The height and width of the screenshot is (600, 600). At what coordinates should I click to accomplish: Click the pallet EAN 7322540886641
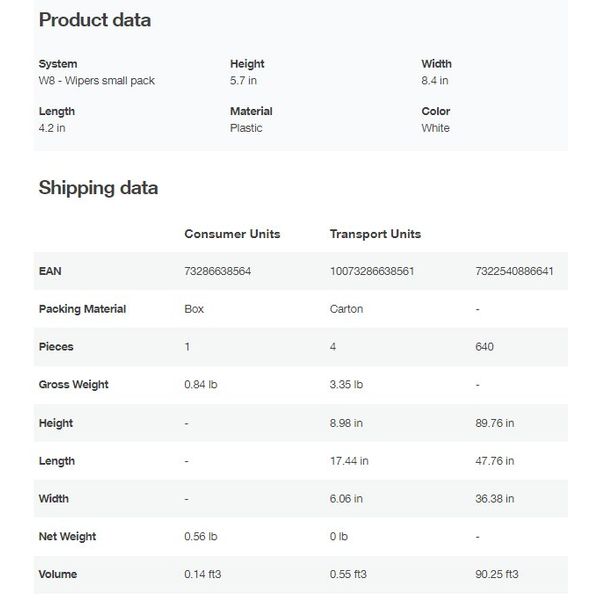tap(515, 271)
